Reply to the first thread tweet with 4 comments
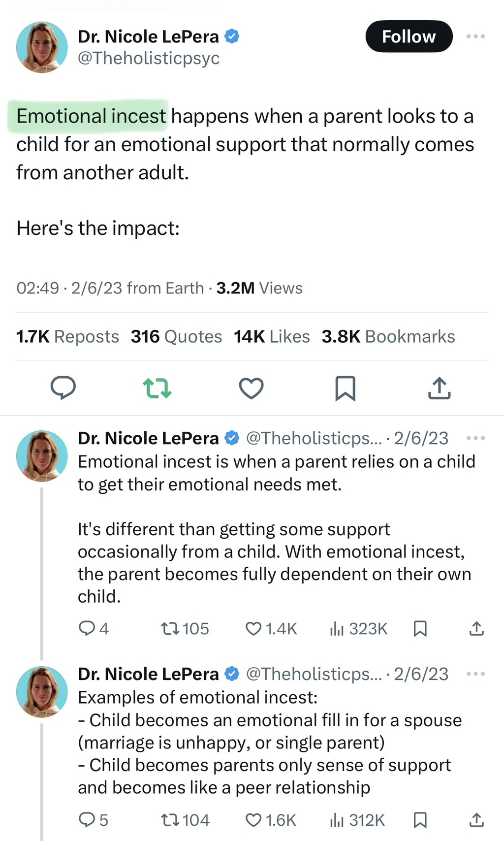 point(94,628)
